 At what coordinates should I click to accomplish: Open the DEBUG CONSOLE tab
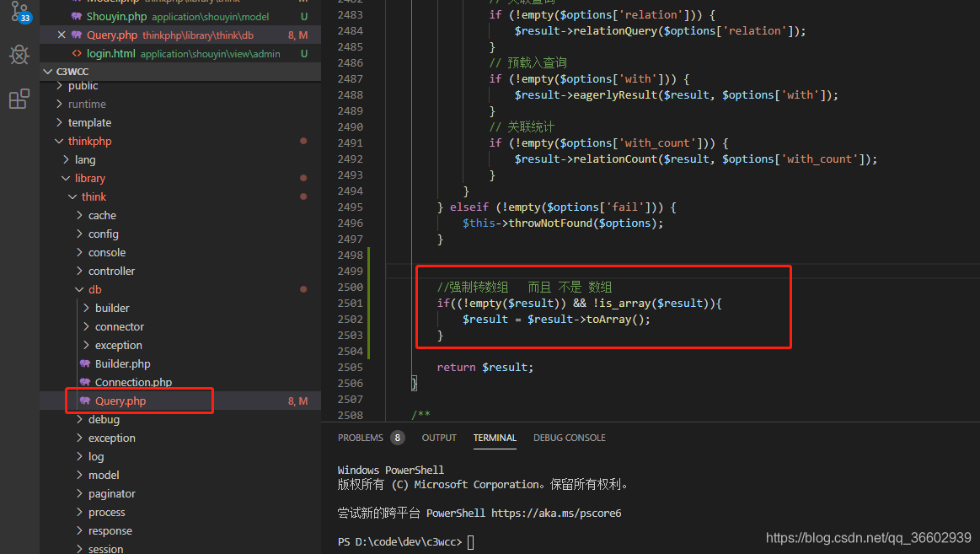point(569,437)
